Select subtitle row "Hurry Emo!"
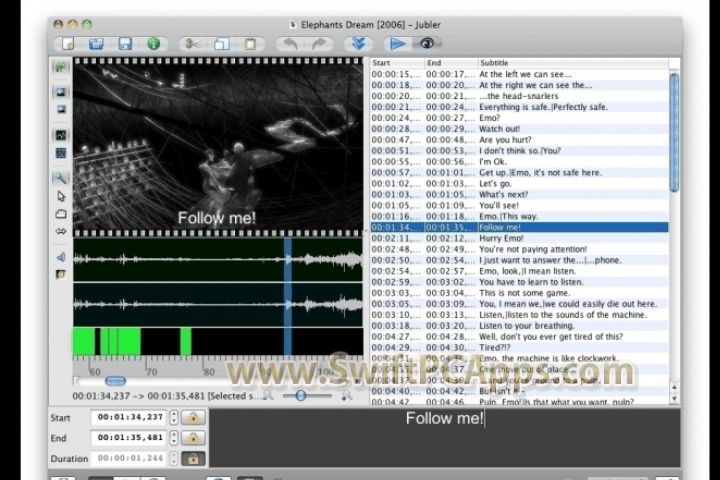This screenshot has width=720, height=480. pyautogui.click(x=519, y=238)
